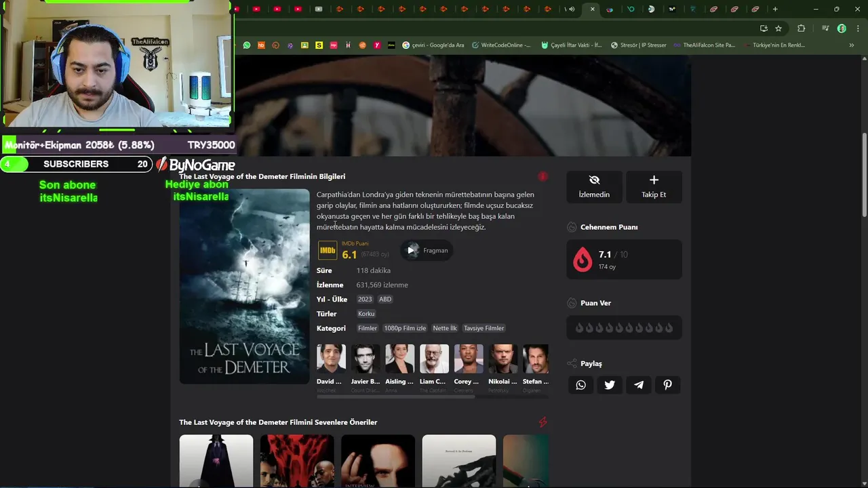Open cast member Corey's photo

[469, 359]
